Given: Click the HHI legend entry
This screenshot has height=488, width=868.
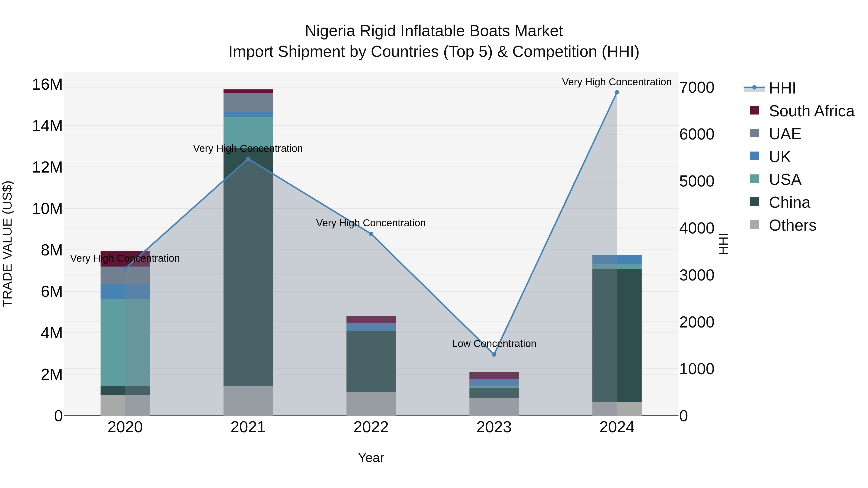Looking at the screenshot, I should coord(770,88).
